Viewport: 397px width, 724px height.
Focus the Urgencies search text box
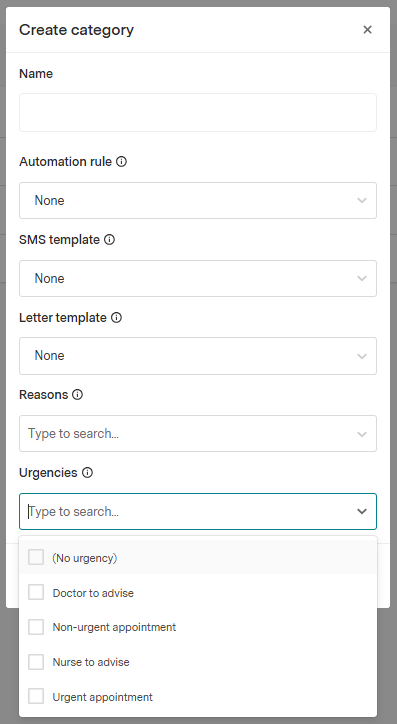[x=187, y=512]
